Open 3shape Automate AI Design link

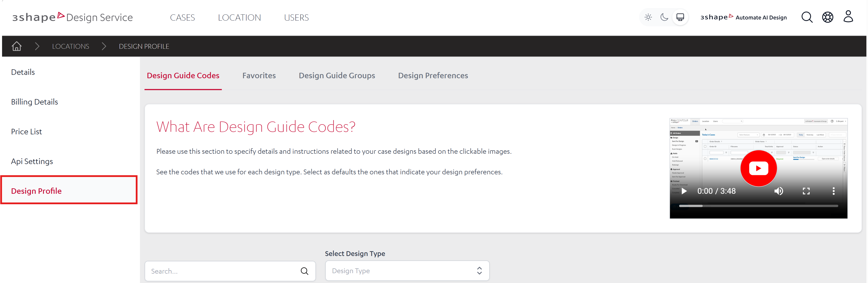point(744,17)
